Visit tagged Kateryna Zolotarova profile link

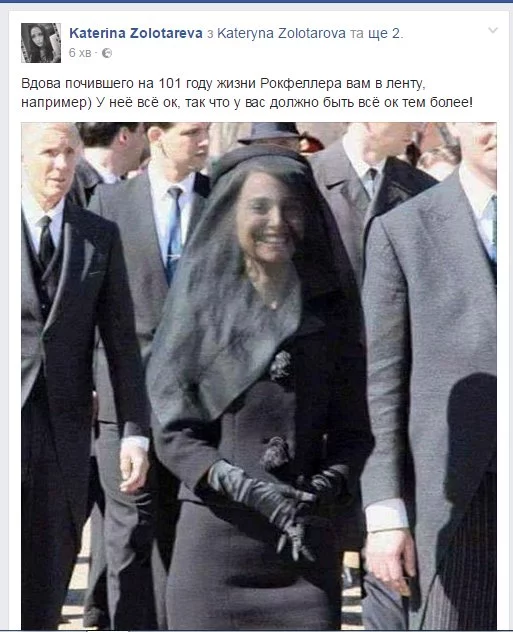tap(281, 33)
